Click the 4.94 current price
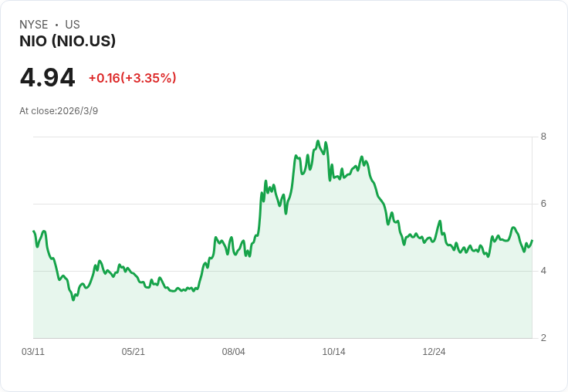The height and width of the screenshot is (392, 568). pyautogui.click(x=48, y=78)
